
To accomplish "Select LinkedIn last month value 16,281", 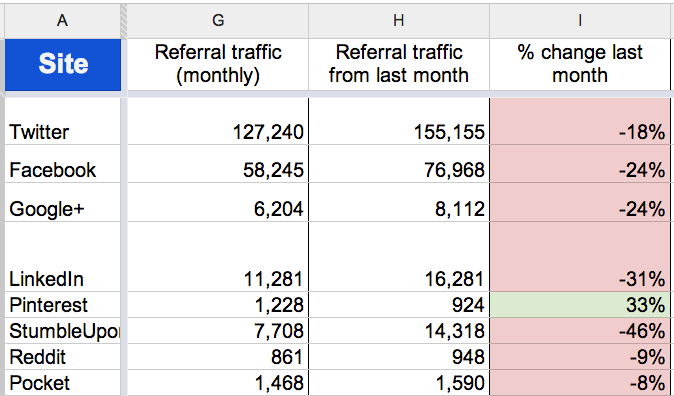I will [399, 257].
